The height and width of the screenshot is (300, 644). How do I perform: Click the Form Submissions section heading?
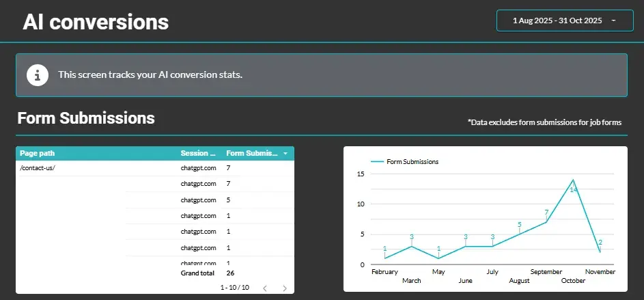(86, 118)
